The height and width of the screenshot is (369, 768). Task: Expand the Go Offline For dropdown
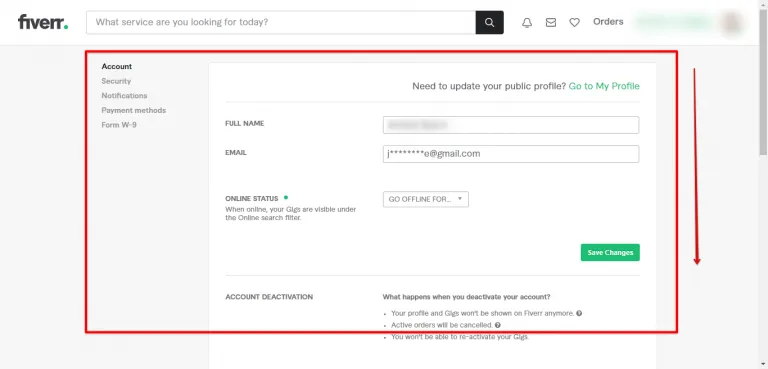click(426, 199)
